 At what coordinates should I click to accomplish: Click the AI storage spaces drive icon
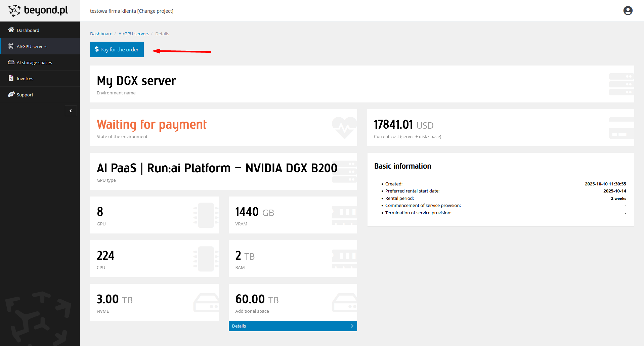tap(11, 62)
